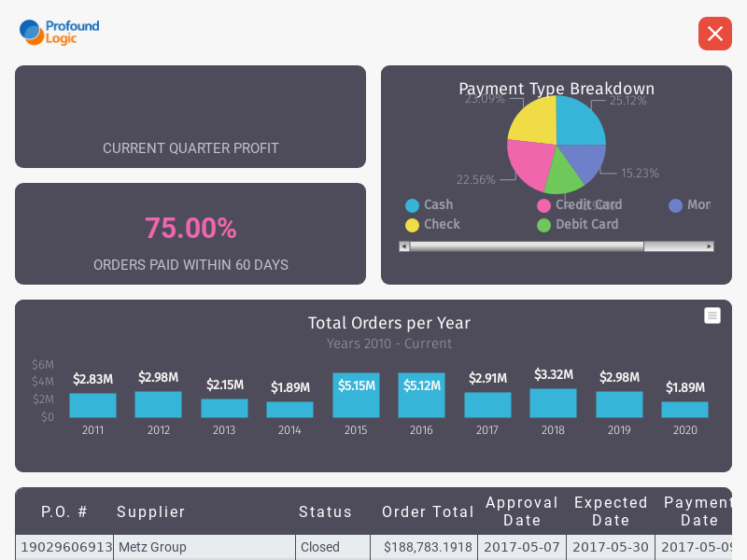Select the purple Money Order legend marker
This screenshot has height=560, width=747.
pyautogui.click(x=675, y=204)
